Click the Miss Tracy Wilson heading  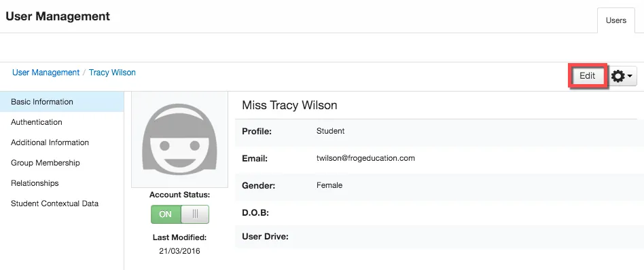pyautogui.click(x=289, y=105)
